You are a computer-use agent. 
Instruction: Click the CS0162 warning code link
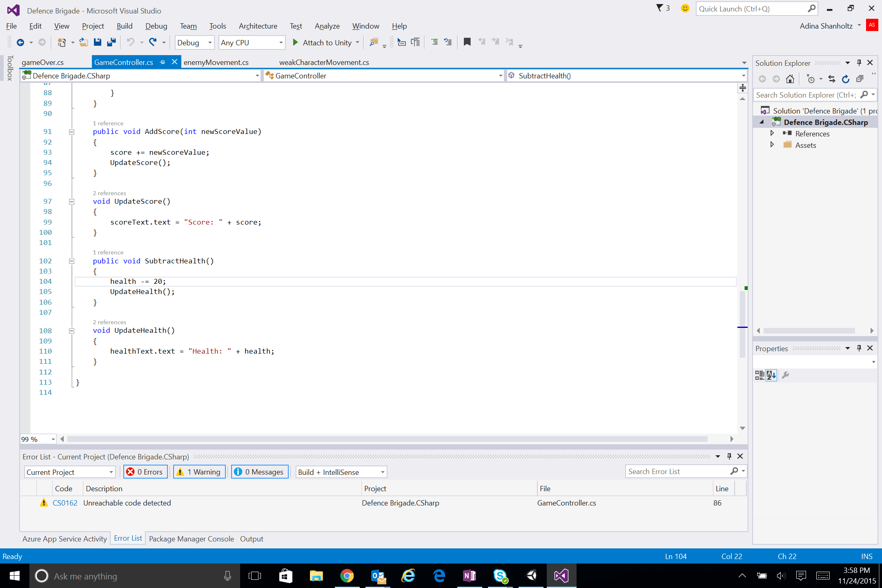tap(65, 503)
